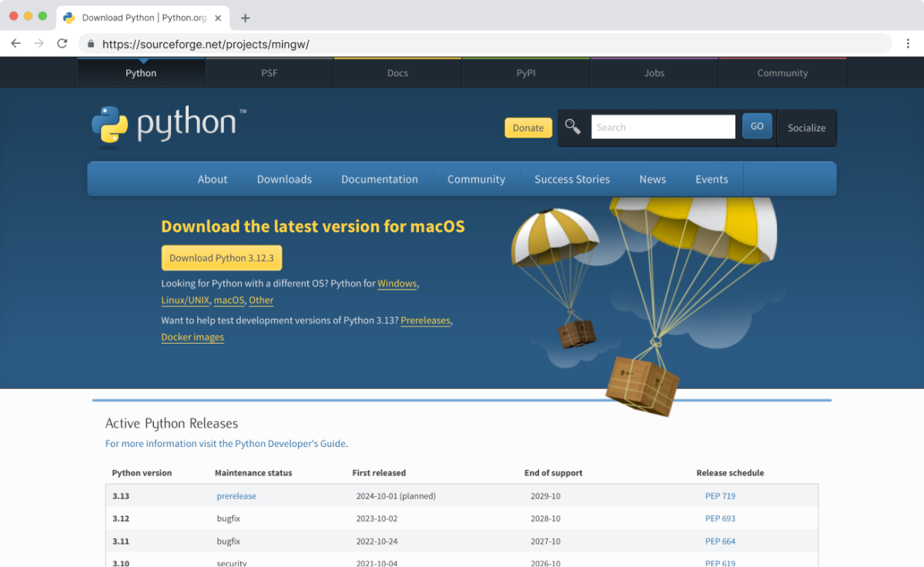
Task: Click inside the Search input field
Action: click(662, 126)
